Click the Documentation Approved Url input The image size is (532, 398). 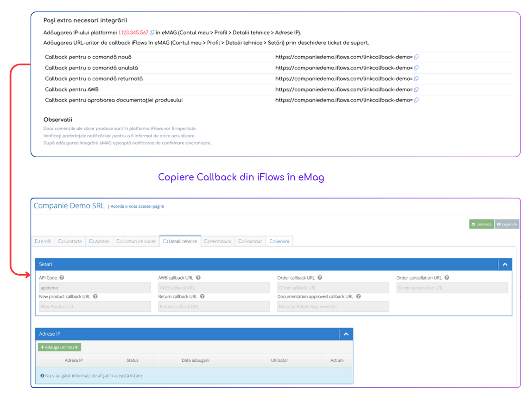(x=333, y=307)
